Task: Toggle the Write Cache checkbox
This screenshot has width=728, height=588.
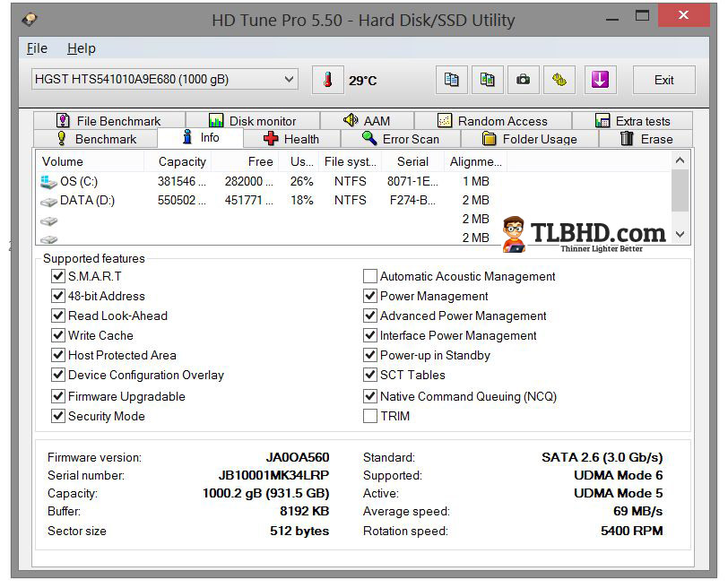Action: pos(57,335)
